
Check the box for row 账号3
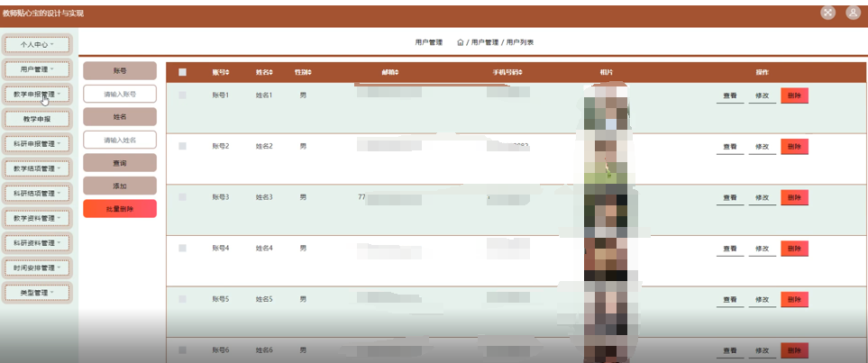[x=182, y=197]
